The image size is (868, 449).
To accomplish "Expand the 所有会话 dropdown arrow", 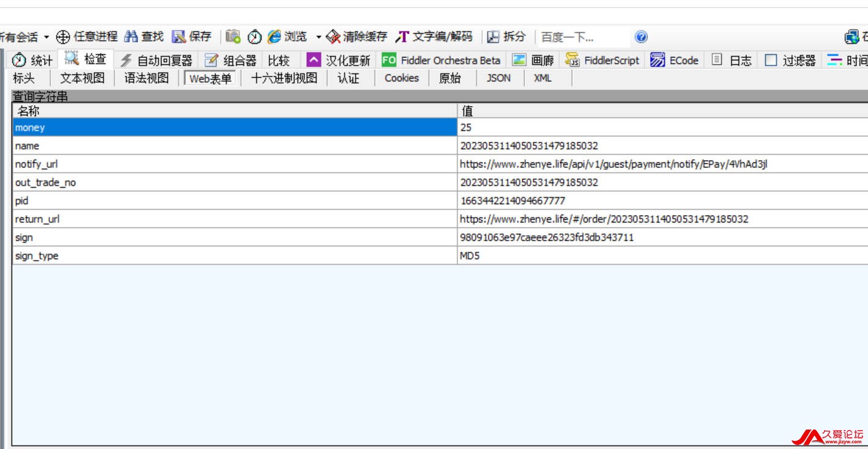I will pyautogui.click(x=46, y=37).
